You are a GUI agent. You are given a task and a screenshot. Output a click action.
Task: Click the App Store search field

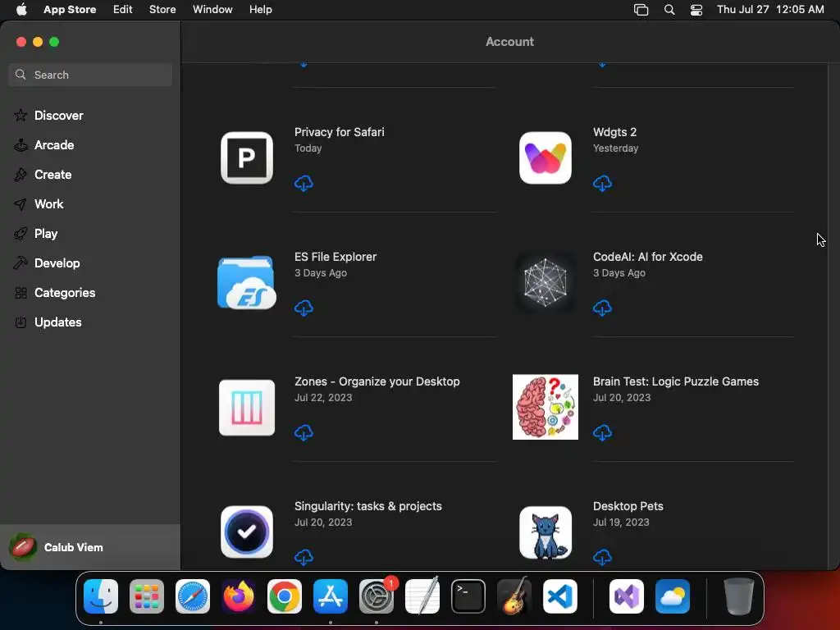(x=90, y=75)
